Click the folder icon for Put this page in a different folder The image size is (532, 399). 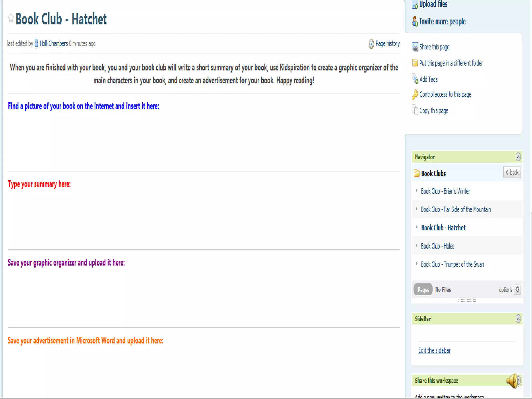pyautogui.click(x=415, y=63)
